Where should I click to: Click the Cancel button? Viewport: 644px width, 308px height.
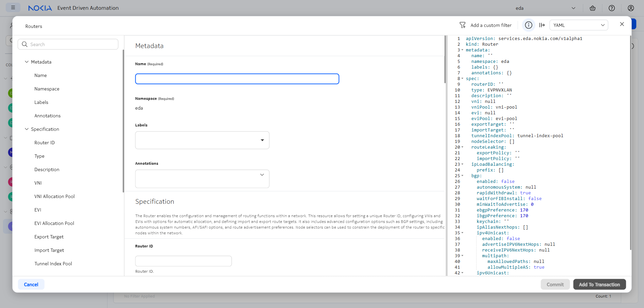[x=31, y=284]
